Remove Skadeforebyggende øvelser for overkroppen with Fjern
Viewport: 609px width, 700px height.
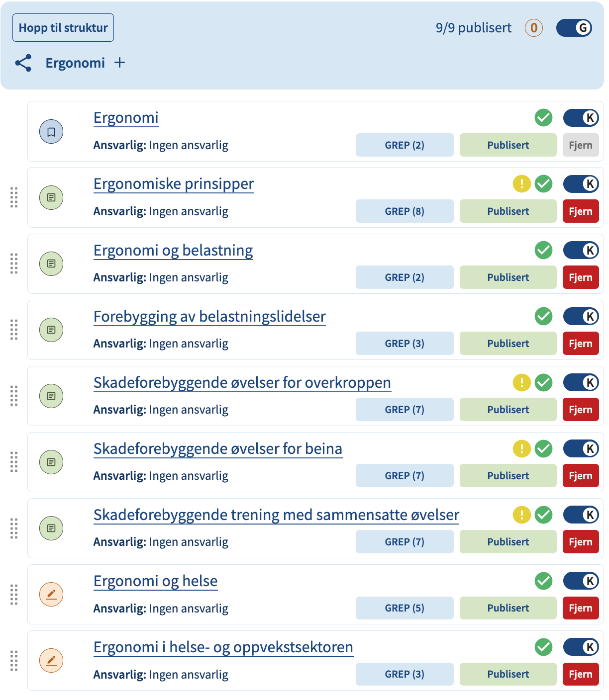click(581, 410)
